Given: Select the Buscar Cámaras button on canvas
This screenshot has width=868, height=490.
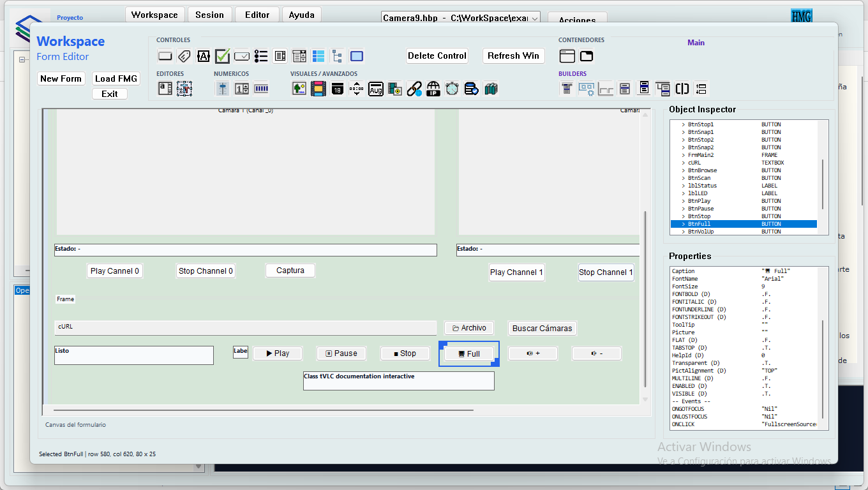Looking at the screenshot, I should click(x=542, y=329).
